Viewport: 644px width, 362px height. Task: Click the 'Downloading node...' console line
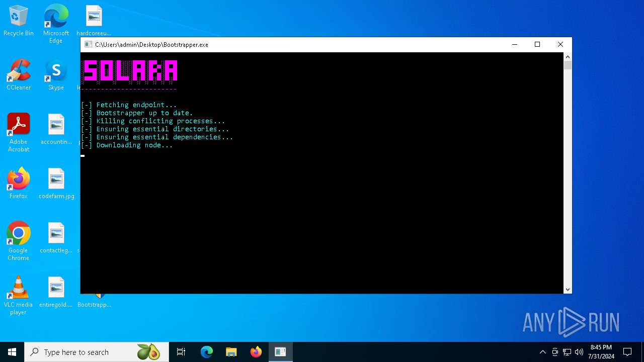coord(127,145)
